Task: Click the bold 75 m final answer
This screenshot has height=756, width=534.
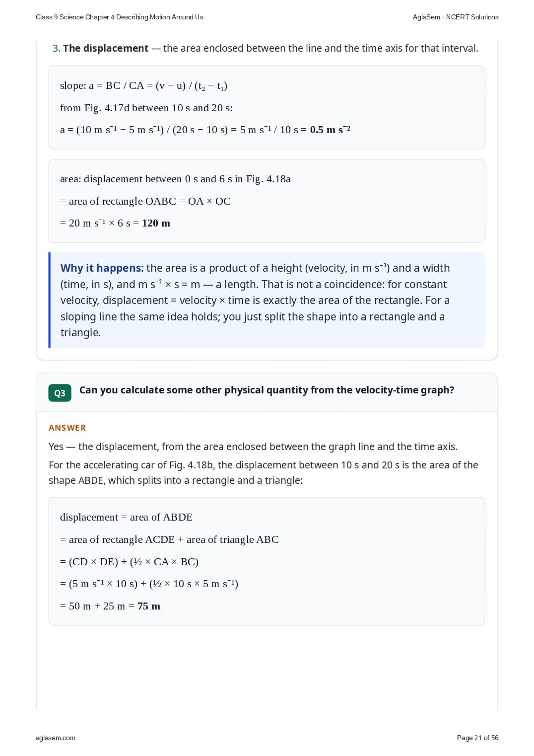Action: point(149,606)
